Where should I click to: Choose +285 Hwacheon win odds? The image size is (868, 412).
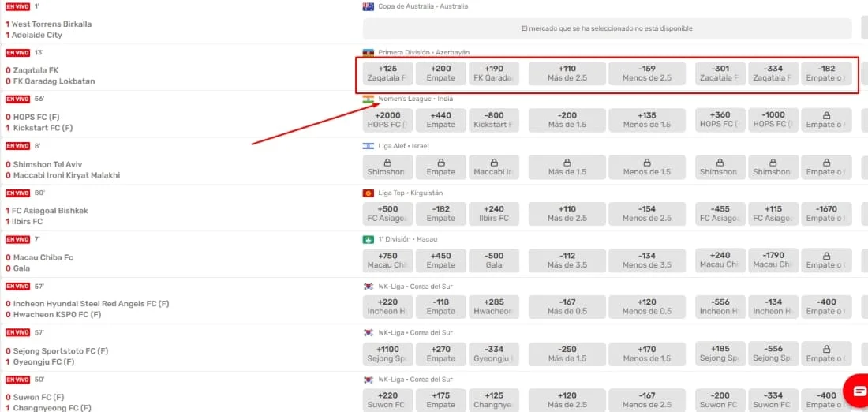coord(494,306)
